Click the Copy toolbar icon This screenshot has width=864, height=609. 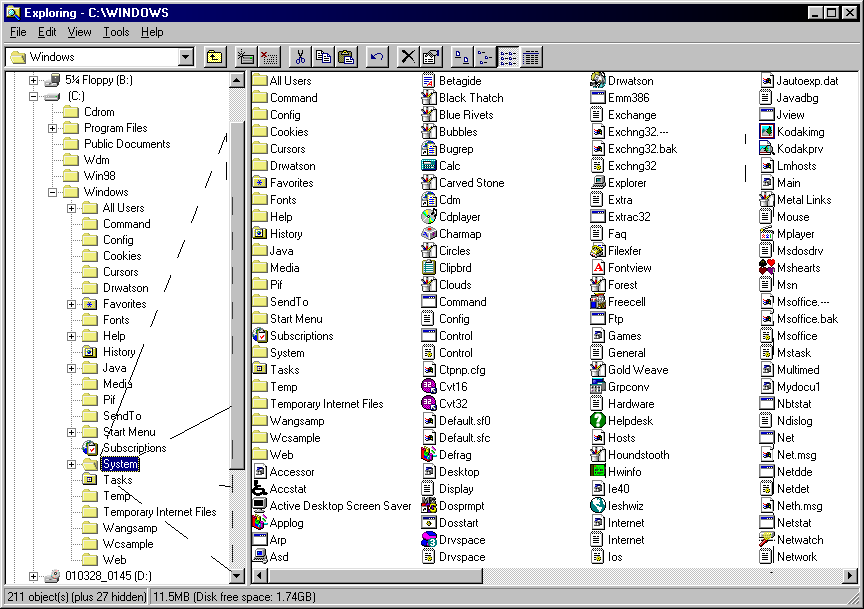point(323,57)
